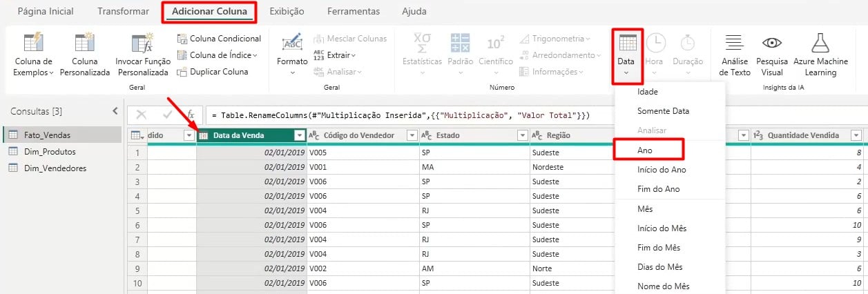
Task: Click cell MA in row 2
Action: pos(475,167)
